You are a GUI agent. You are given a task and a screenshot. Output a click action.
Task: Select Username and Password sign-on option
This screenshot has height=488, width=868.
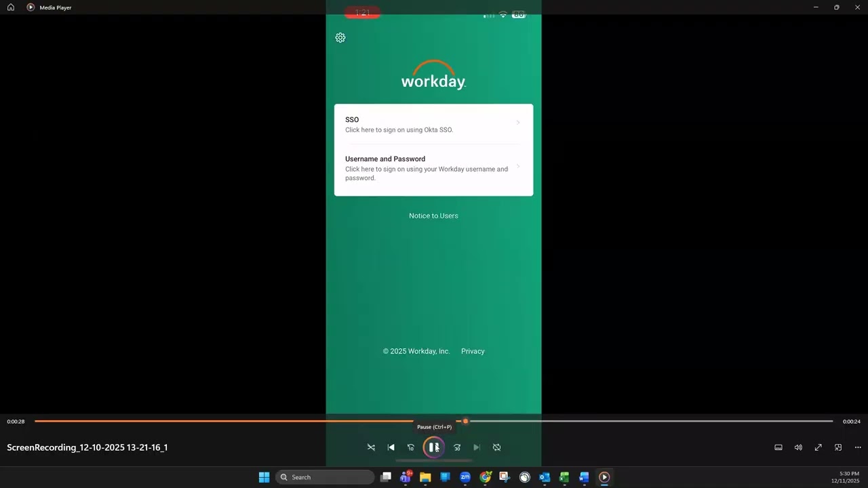click(x=433, y=168)
